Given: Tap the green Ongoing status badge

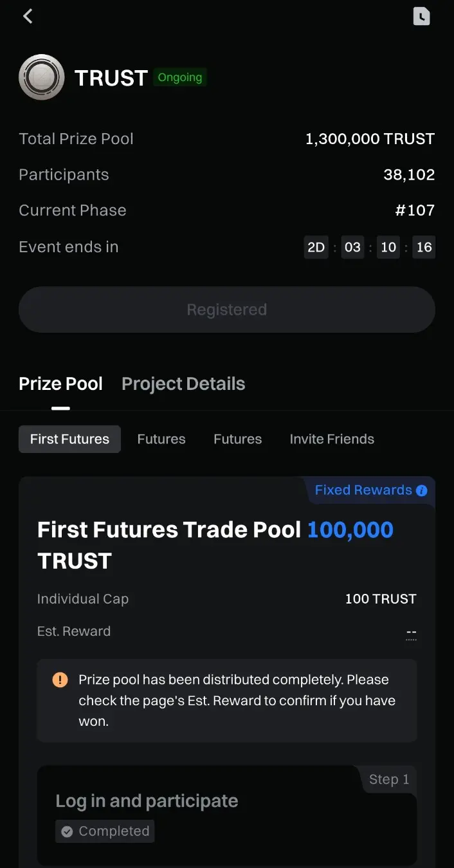Looking at the screenshot, I should 180,78.
